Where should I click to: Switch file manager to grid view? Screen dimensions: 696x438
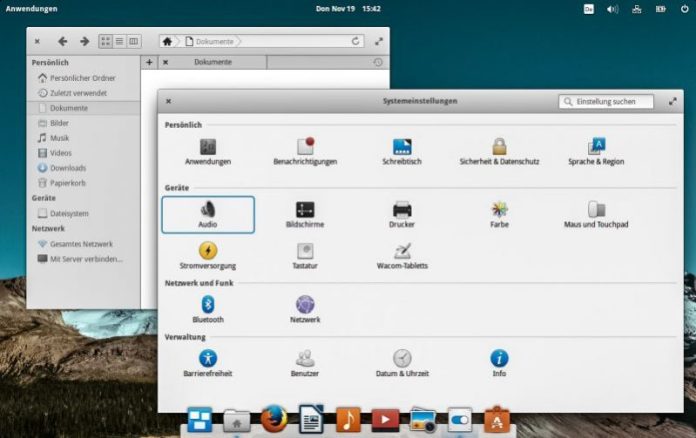(x=106, y=41)
